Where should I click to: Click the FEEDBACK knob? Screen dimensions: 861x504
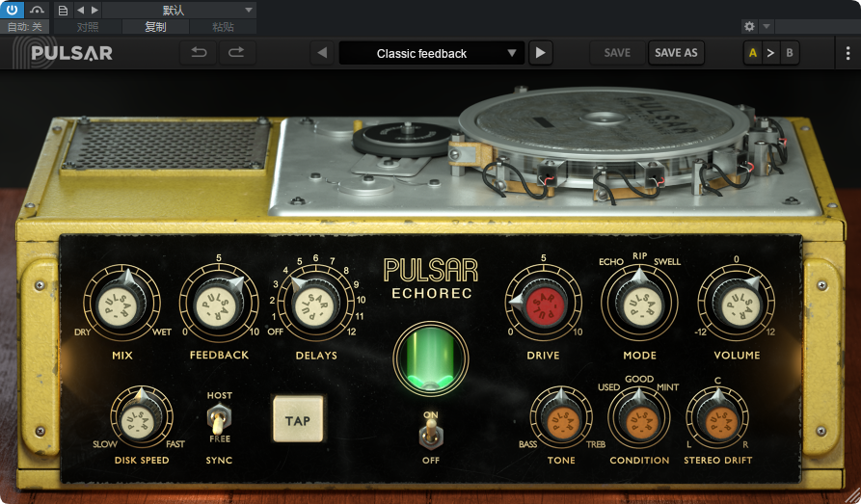pos(219,304)
